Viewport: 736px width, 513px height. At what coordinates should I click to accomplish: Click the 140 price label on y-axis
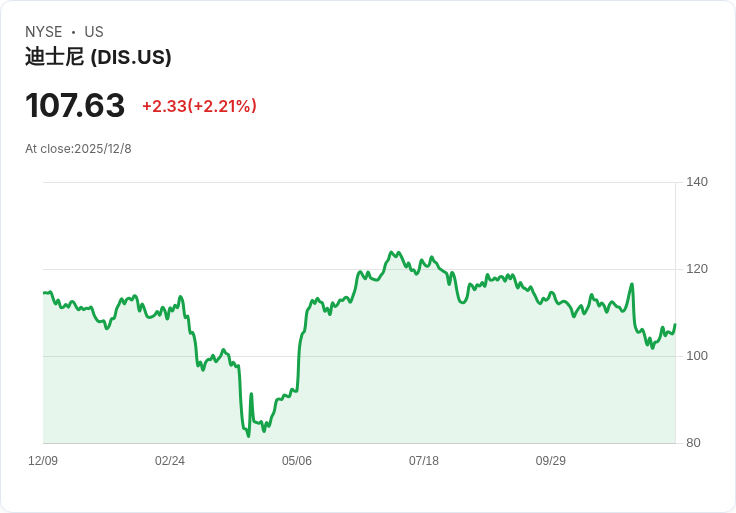[697, 182]
